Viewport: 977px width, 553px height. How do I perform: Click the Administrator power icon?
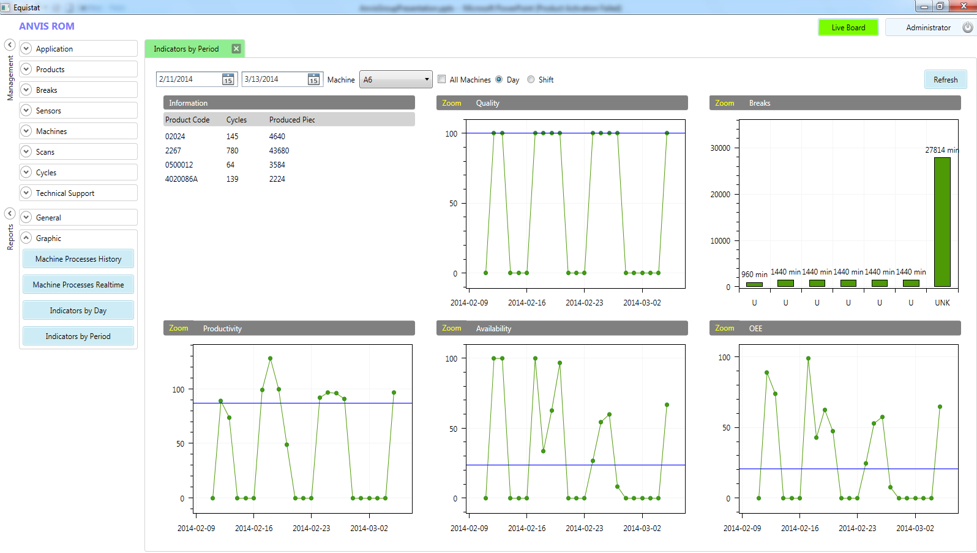tap(967, 27)
